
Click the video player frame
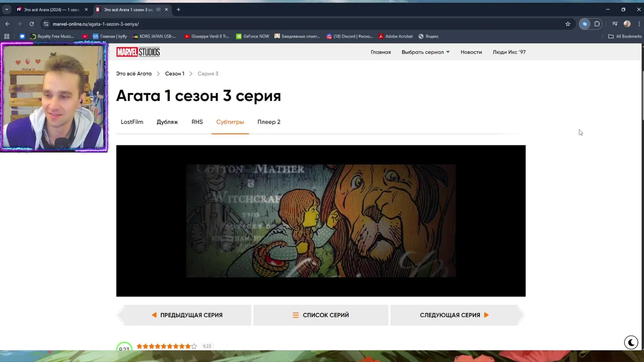tap(321, 221)
